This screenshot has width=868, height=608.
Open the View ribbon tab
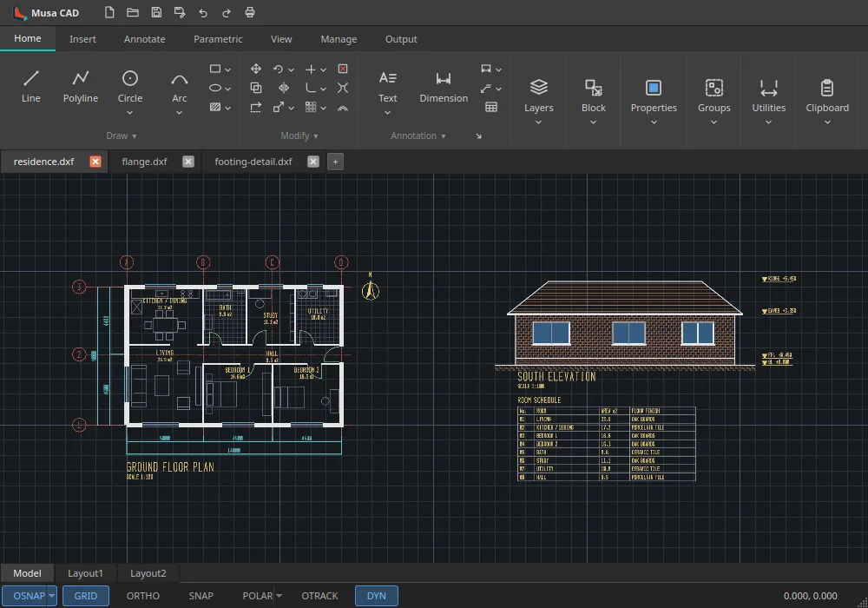281,39
